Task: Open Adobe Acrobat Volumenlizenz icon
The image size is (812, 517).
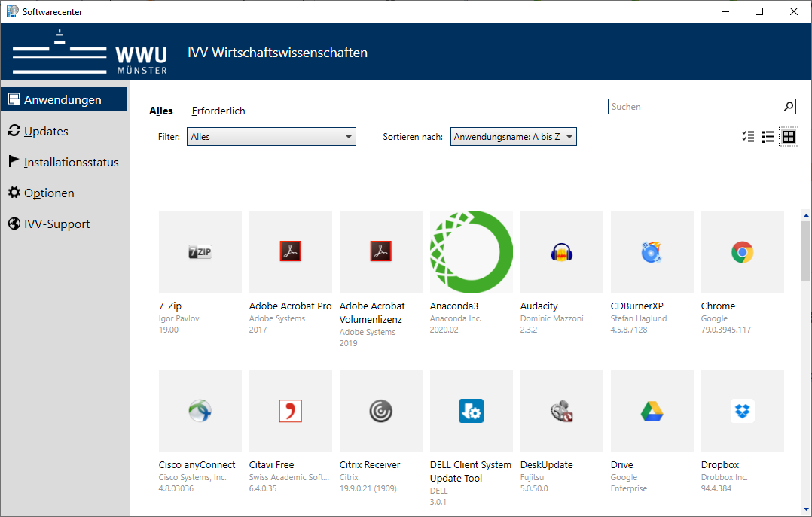Action: (x=380, y=252)
